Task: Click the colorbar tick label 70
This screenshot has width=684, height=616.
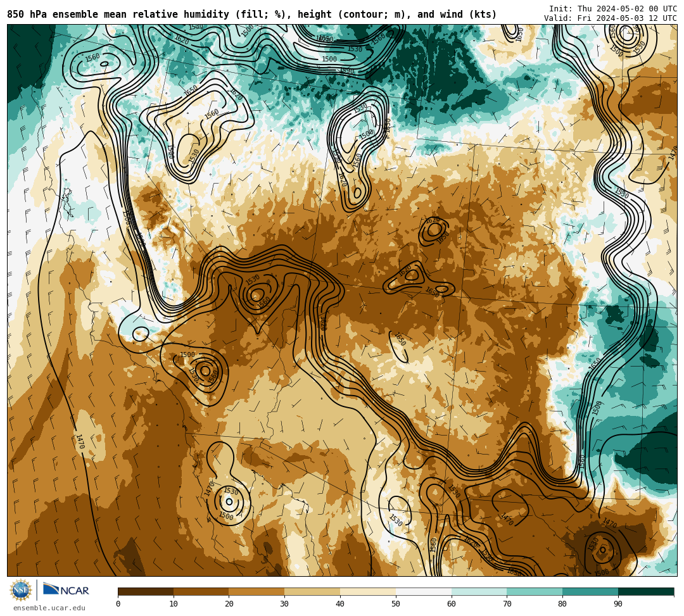Action: pos(507,604)
